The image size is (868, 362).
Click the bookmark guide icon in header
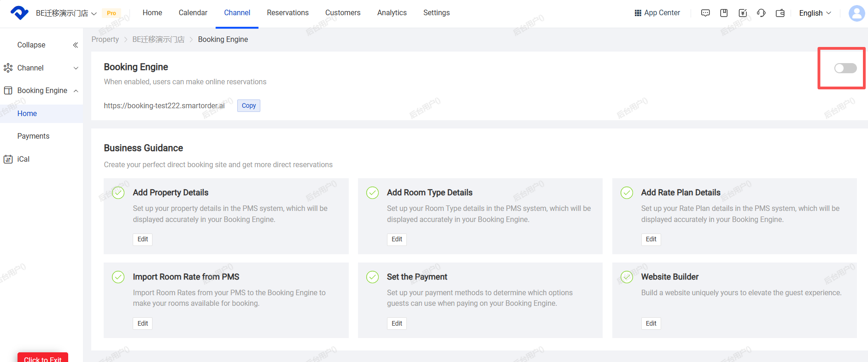[724, 13]
